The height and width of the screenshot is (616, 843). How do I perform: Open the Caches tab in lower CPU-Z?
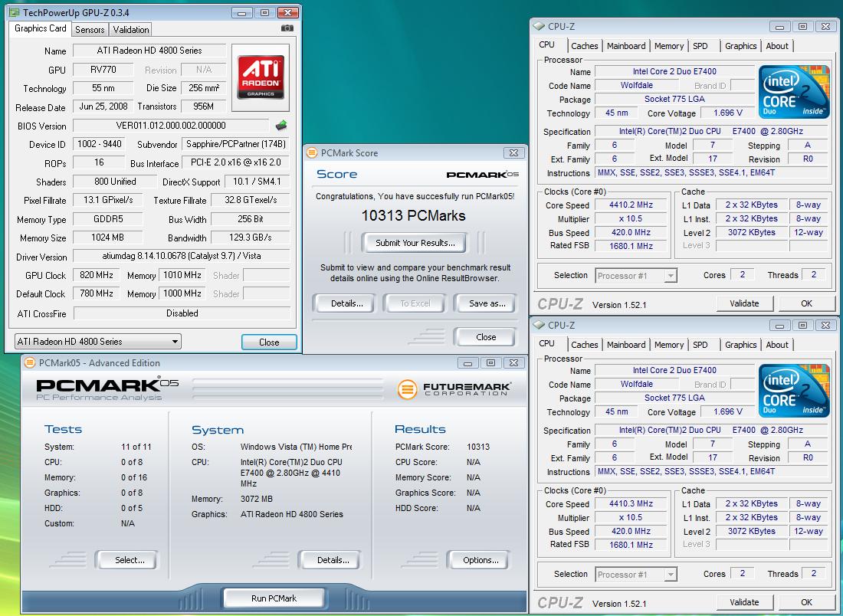585,345
